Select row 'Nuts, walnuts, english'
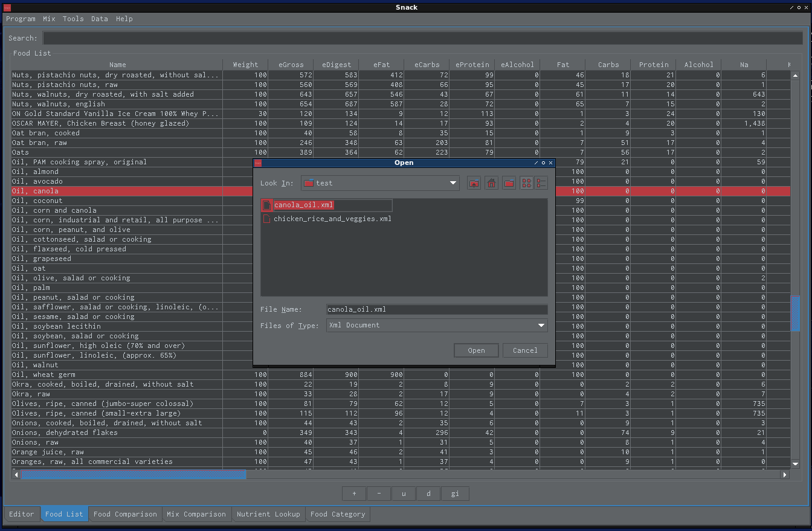812x531 pixels. tap(401, 104)
